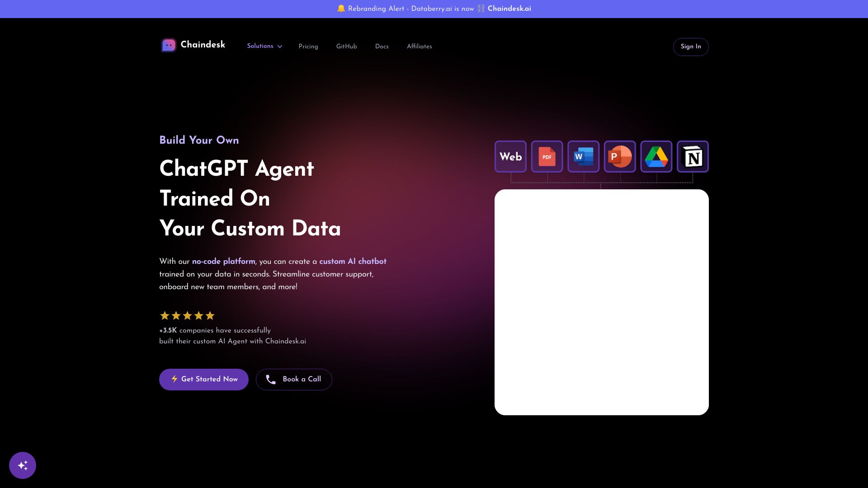Select the PowerPoint source icon
The height and width of the screenshot is (488, 868).
(x=619, y=157)
